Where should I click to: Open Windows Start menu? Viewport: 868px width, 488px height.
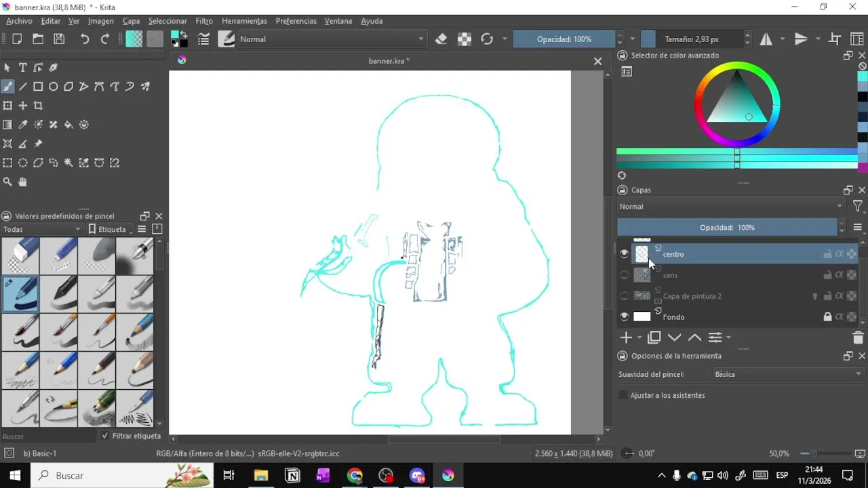tap(15, 475)
